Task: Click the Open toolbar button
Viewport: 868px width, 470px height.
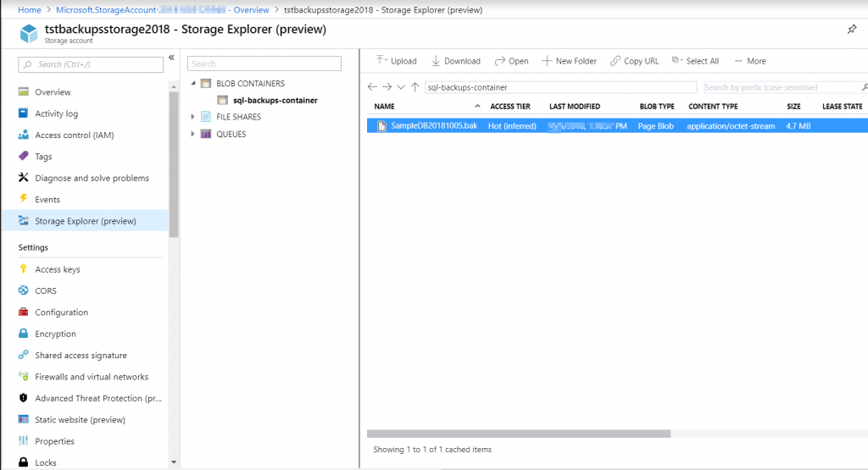Action: (x=511, y=61)
